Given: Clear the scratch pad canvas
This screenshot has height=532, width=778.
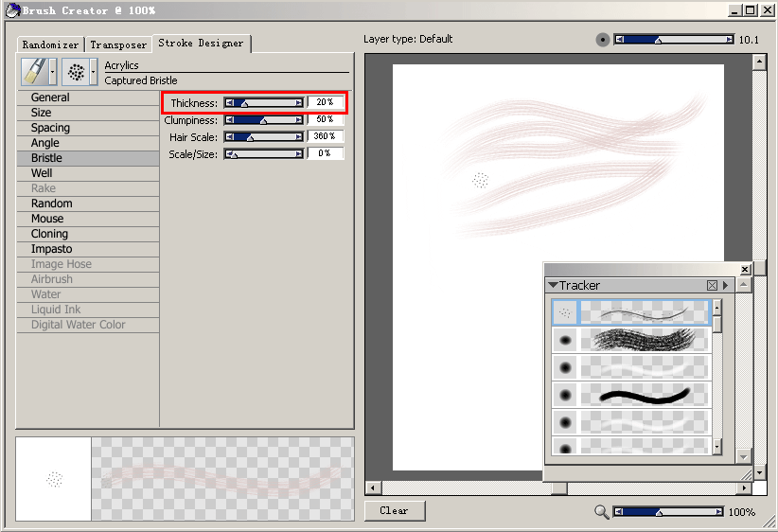Looking at the screenshot, I should tap(395, 510).
